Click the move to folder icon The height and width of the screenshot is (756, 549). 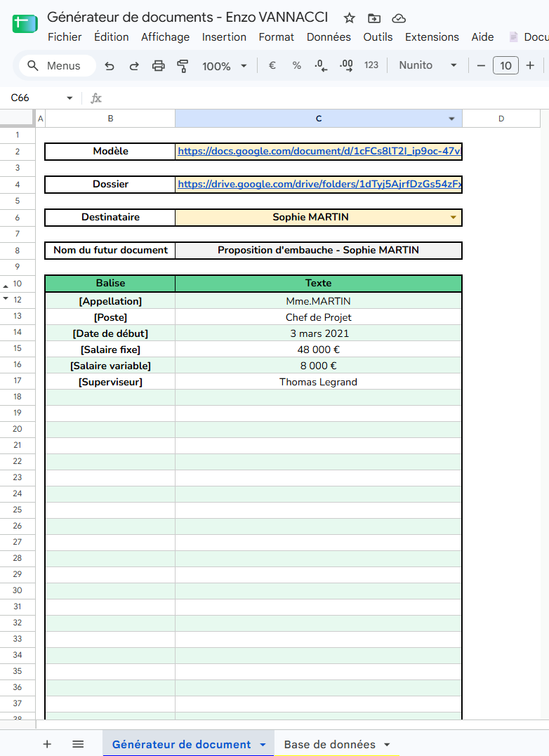tap(374, 18)
